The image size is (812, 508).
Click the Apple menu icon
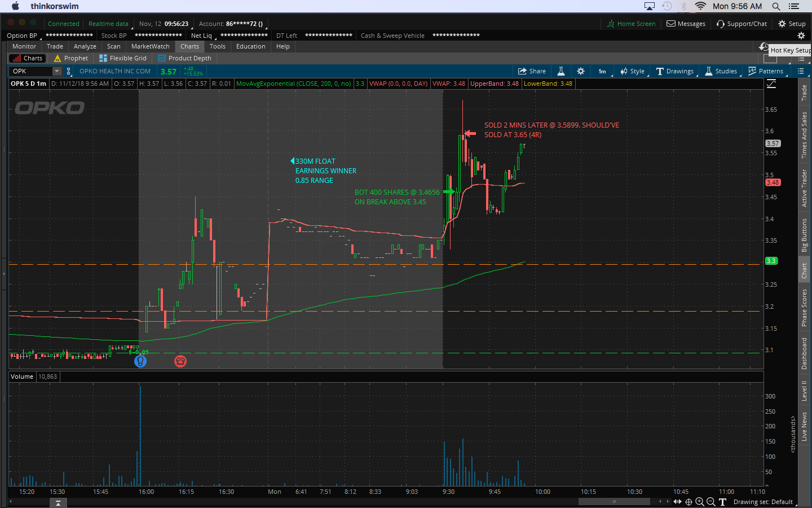(x=15, y=6)
